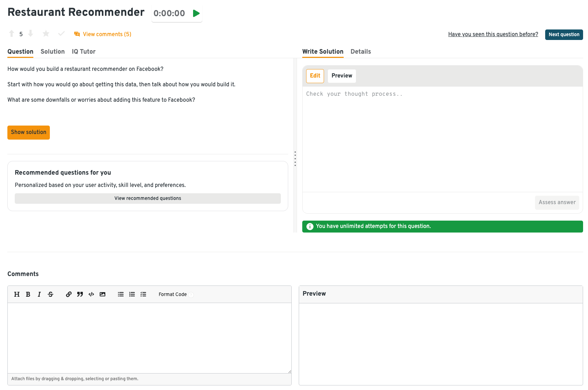Click 'Have you seen this question before?' link

[493, 34]
